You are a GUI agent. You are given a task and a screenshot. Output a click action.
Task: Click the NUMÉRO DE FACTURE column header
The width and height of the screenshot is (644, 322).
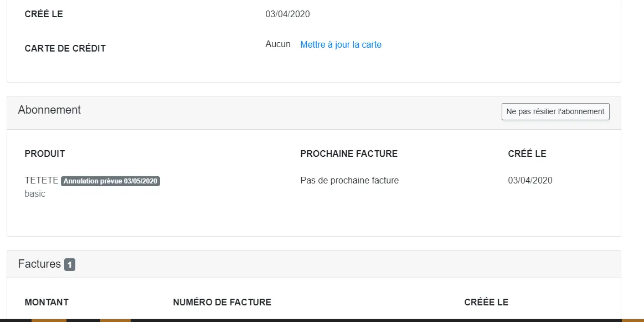pyautogui.click(x=222, y=302)
